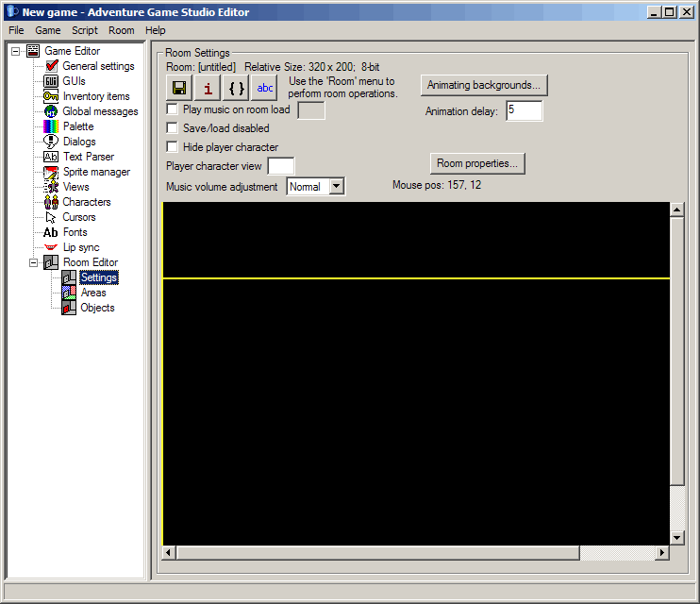The width and height of the screenshot is (700, 604).
Task: Click vertical scrollbar up arrow
Action: coord(676,210)
